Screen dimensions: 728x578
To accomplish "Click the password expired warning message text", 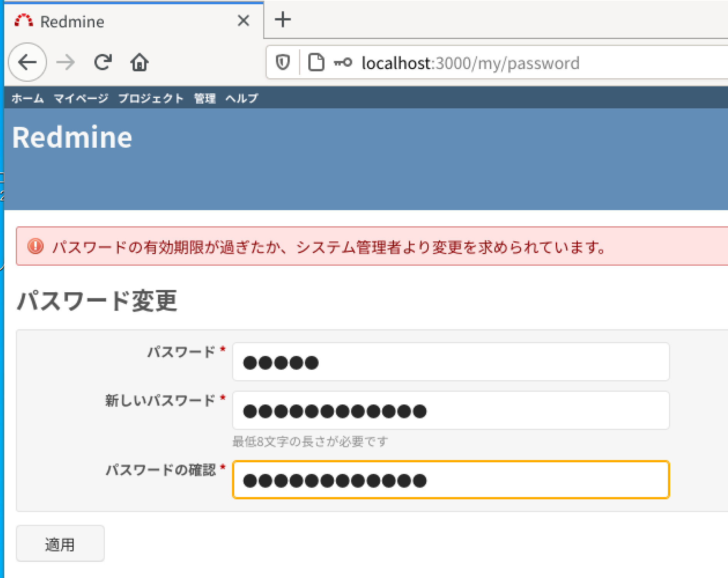I will pos(330,247).
